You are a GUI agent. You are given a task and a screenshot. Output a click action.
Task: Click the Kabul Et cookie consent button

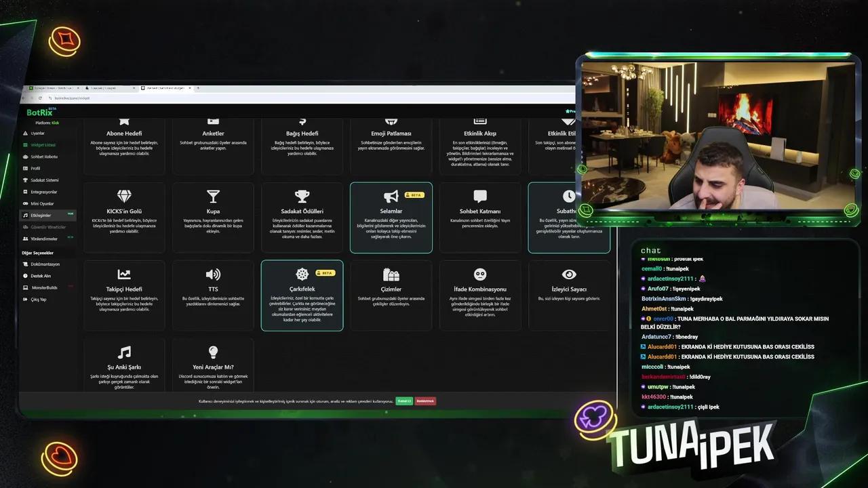click(x=403, y=401)
